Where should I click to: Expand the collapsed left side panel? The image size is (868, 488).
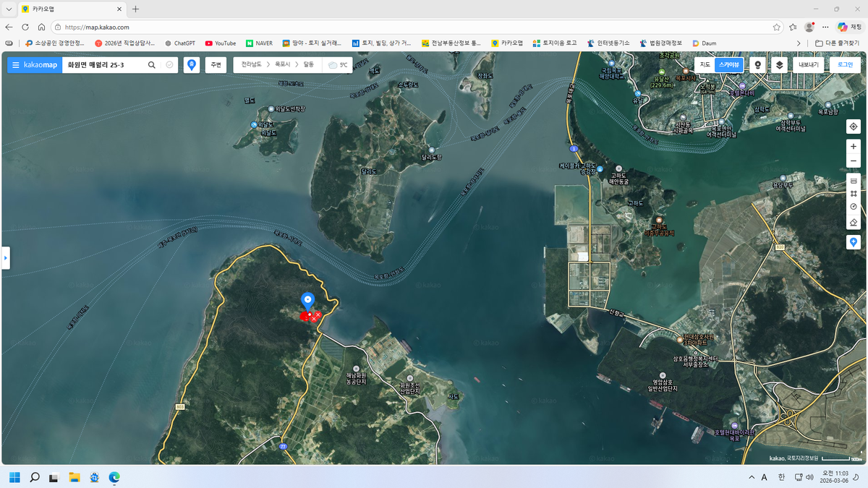(x=6, y=257)
